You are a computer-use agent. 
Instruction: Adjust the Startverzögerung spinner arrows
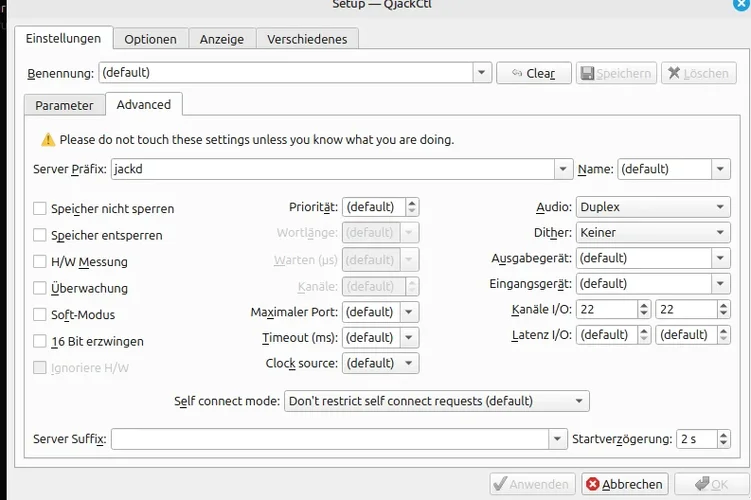pyautogui.click(x=724, y=439)
